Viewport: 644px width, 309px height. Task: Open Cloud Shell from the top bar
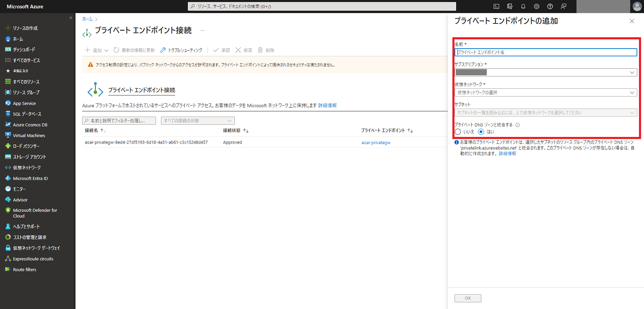coord(496,6)
